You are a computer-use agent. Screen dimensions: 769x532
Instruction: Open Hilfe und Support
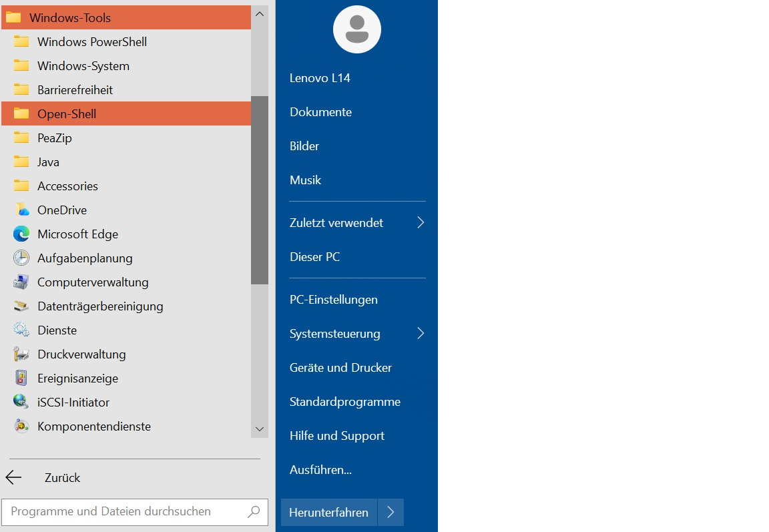coord(337,436)
